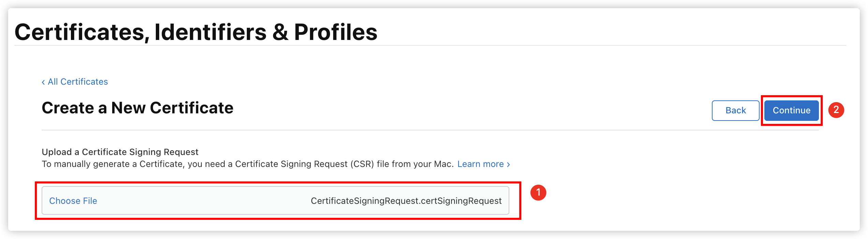This screenshot has width=868, height=239.
Task: Click the red step 1 badge
Action: point(538,193)
